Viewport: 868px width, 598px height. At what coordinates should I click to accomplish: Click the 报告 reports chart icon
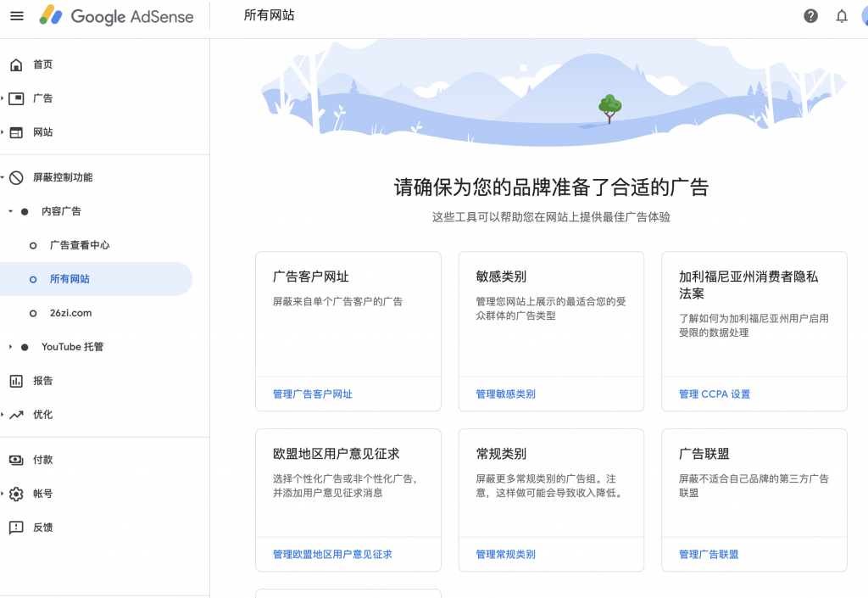[x=16, y=381]
